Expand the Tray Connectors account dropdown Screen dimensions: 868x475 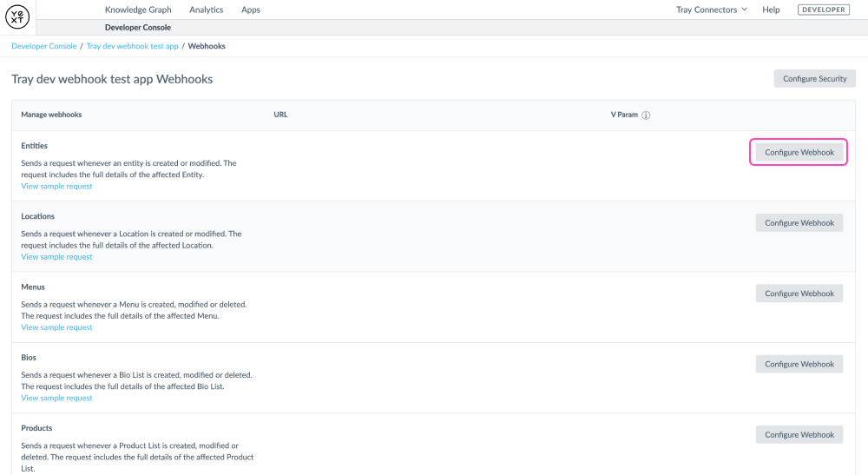click(x=711, y=10)
